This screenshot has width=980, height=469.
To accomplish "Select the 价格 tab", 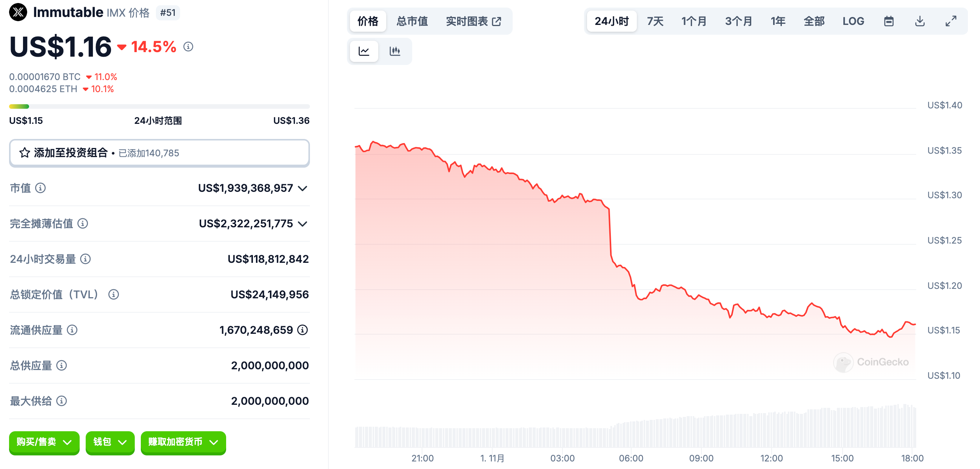I will [368, 21].
